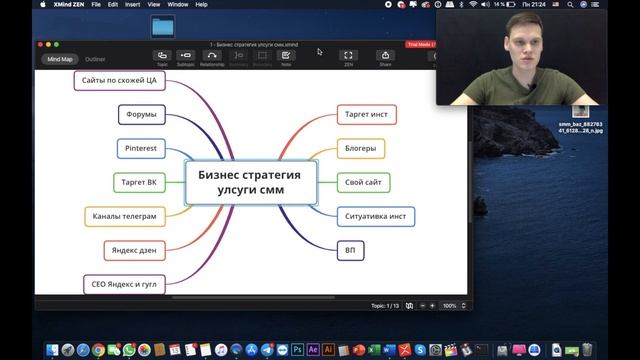Viewport: 640px width, 360px height.
Task: Open the folder icon on the desktop
Action: (x=163, y=27)
